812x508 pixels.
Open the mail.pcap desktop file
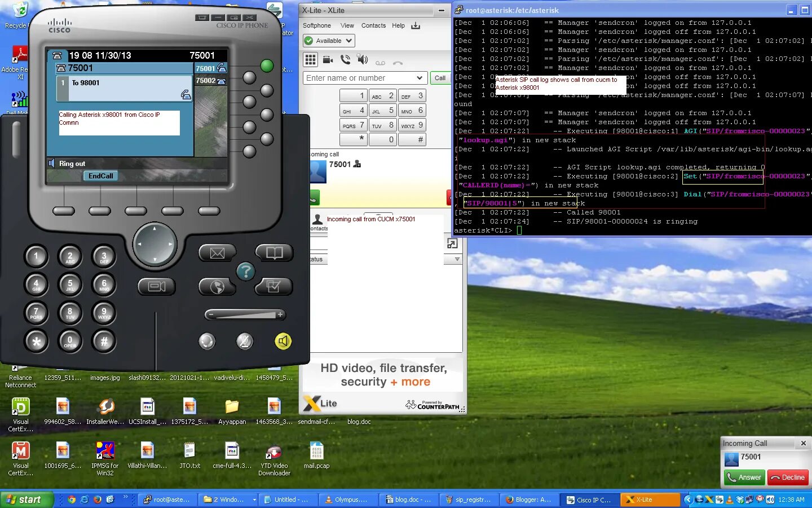[316, 456]
